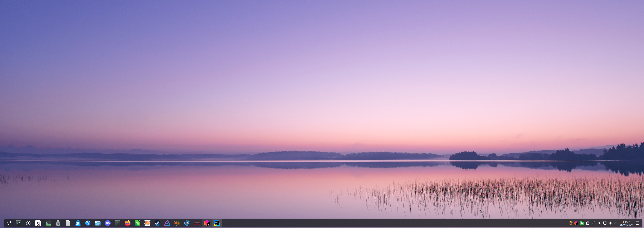Launch Firefox from the taskbar
The image size is (644, 228).
point(128,223)
